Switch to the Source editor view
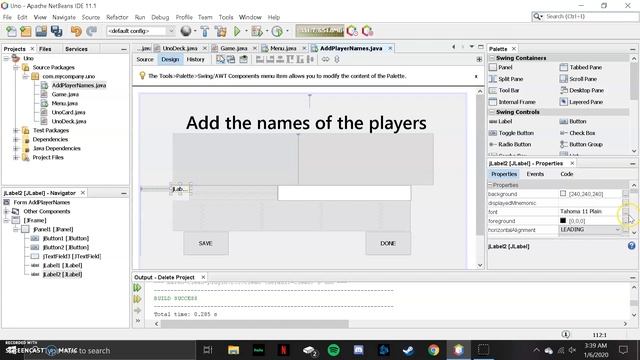640x360 pixels. tap(145, 60)
